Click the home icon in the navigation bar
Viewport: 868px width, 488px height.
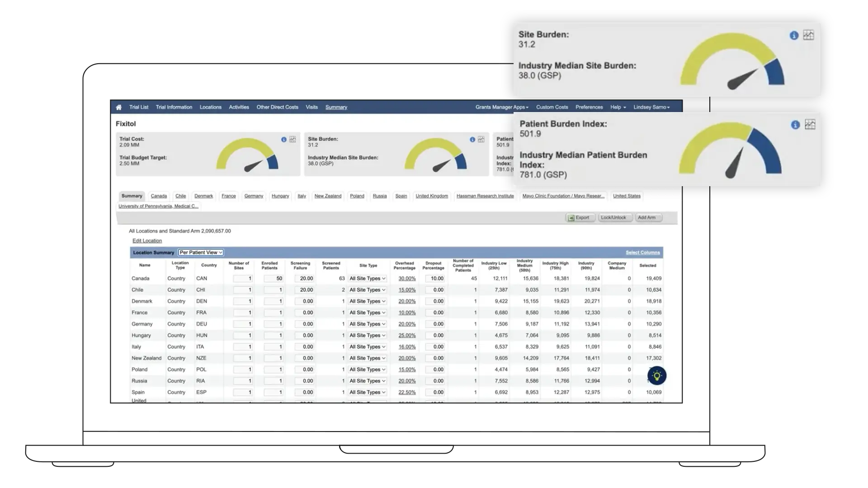coord(119,108)
